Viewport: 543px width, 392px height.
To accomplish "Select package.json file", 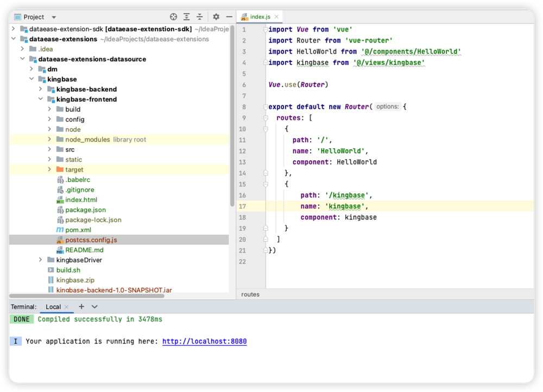I will pos(86,210).
